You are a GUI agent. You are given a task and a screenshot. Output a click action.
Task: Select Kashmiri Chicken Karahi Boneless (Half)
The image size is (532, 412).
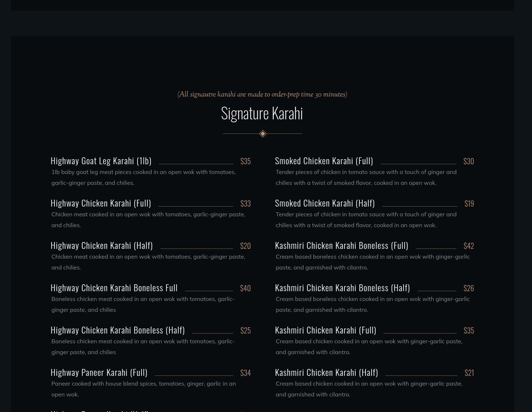click(x=342, y=288)
